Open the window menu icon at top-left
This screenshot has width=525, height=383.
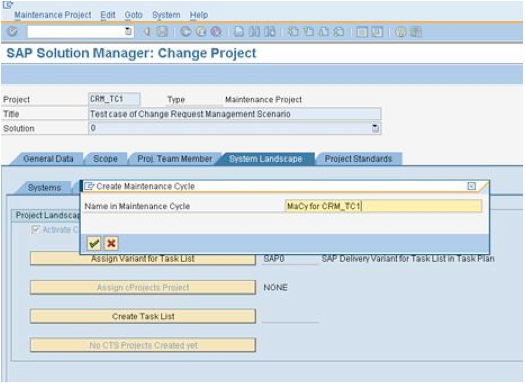tap(7, 5)
